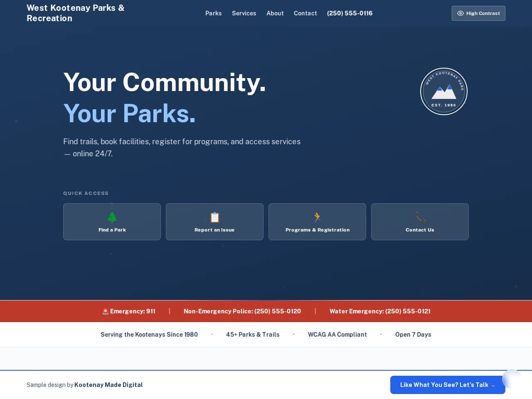
Task: Open the Contact navigation link
Action: (x=305, y=13)
